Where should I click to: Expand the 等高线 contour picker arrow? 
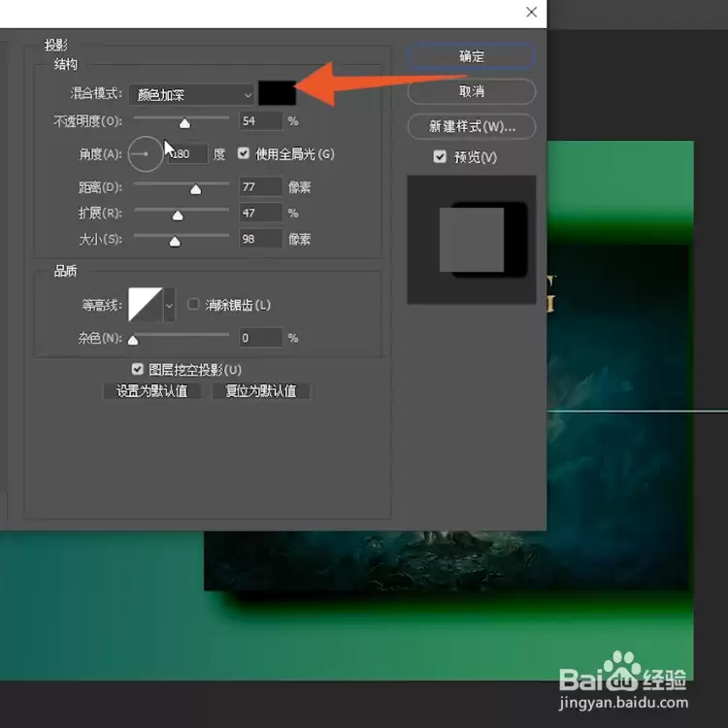(x=170, y=305)
